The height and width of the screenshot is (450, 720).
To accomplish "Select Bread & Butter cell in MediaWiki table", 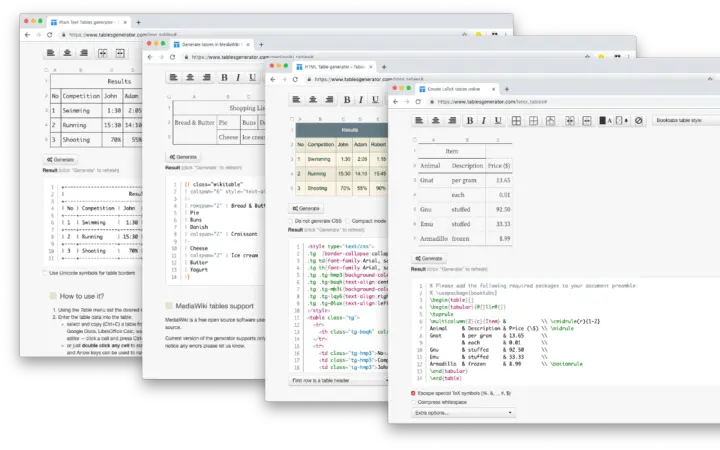I will coord(195,130).
